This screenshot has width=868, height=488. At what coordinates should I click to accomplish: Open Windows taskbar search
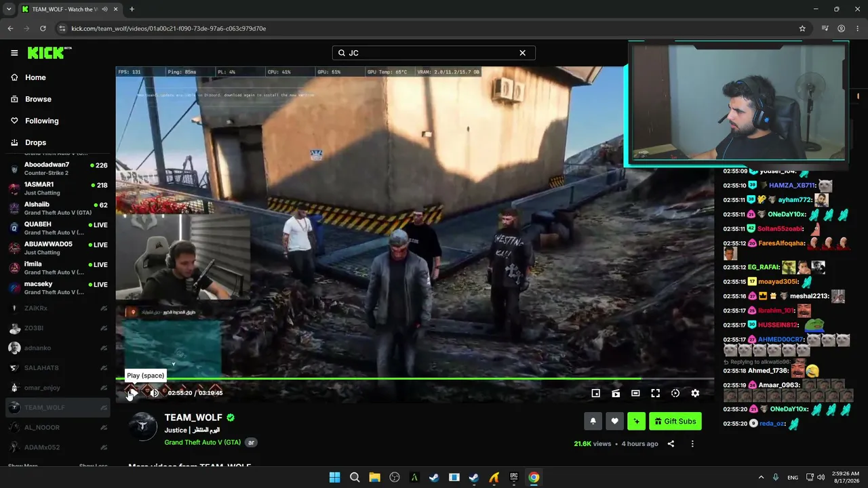pos(355,477)
